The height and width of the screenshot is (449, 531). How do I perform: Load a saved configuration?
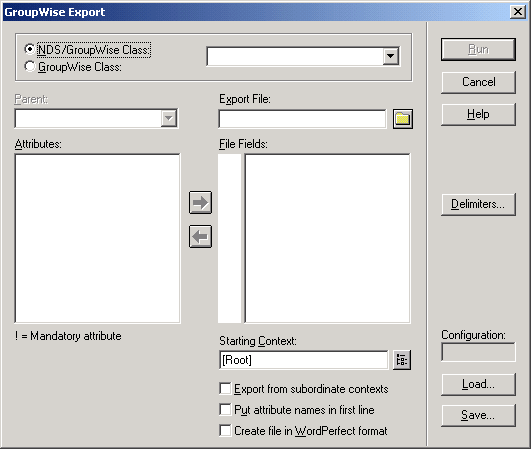478,384
